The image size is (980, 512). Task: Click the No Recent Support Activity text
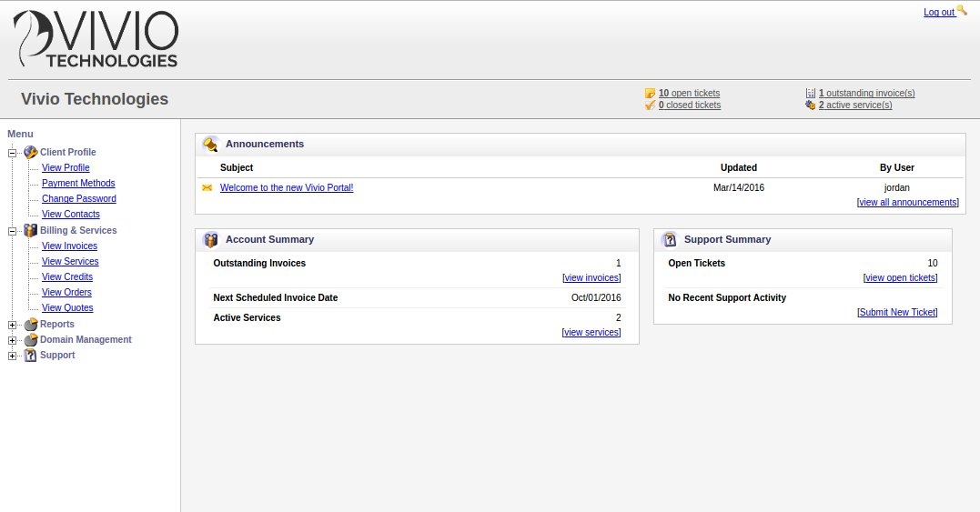point(727,298)
